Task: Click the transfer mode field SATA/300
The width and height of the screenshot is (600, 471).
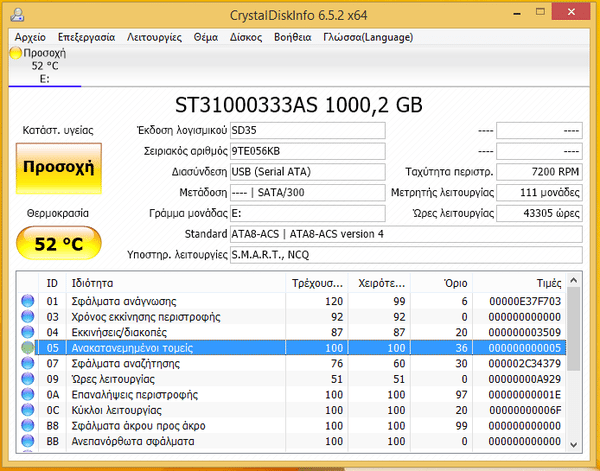Action: click(308, 192)
